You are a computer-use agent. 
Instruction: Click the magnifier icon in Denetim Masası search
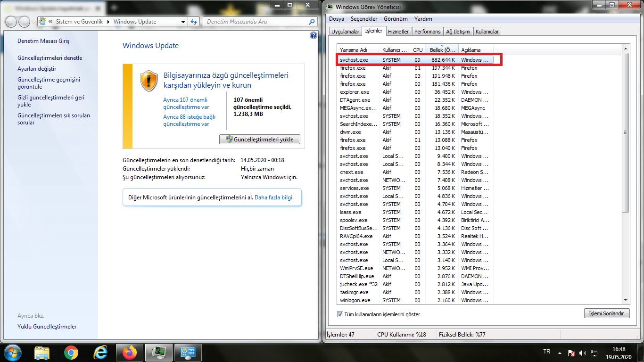click(x=312, y=22)
